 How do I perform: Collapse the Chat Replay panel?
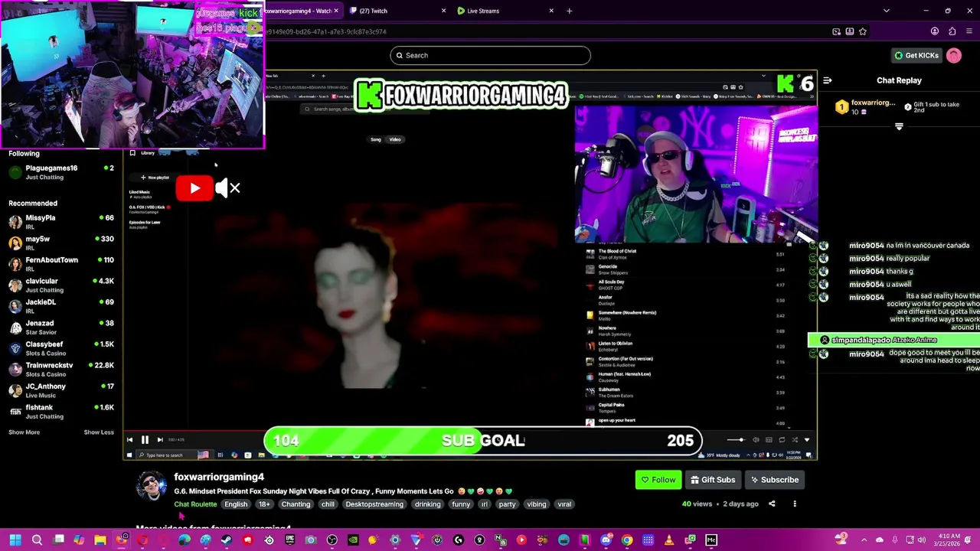pos(828,80)
